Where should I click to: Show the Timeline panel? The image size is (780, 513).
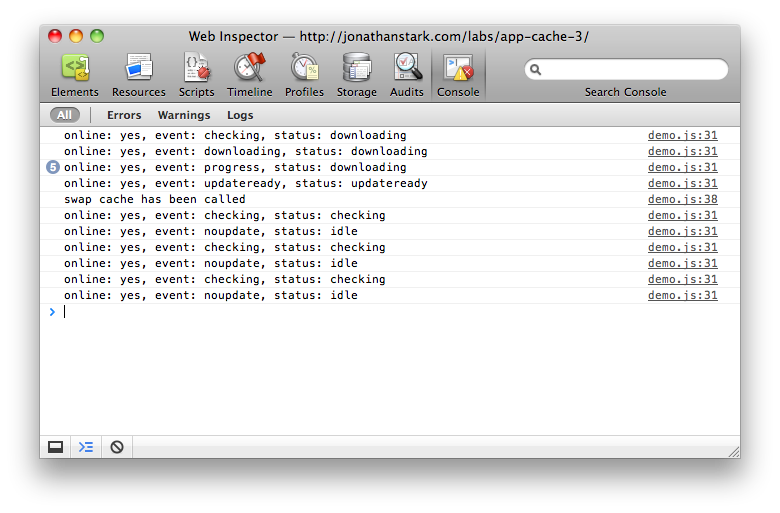click(x=249, y=75)
